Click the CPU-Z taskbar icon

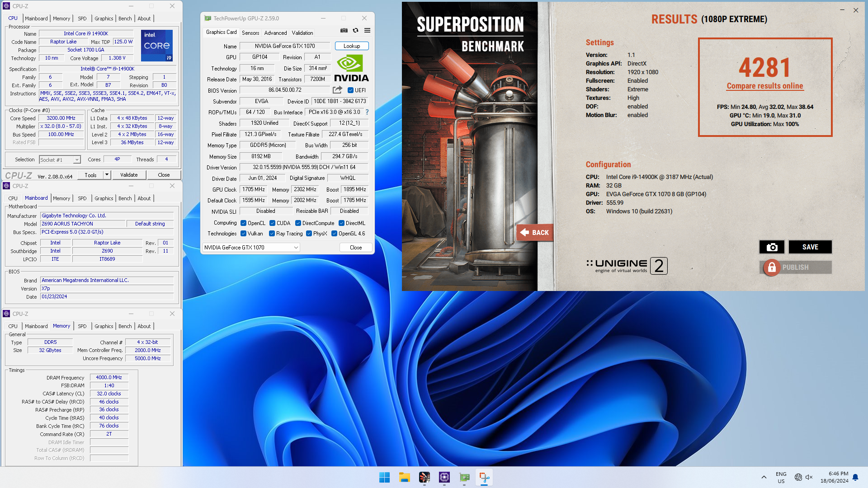(444, 477)
